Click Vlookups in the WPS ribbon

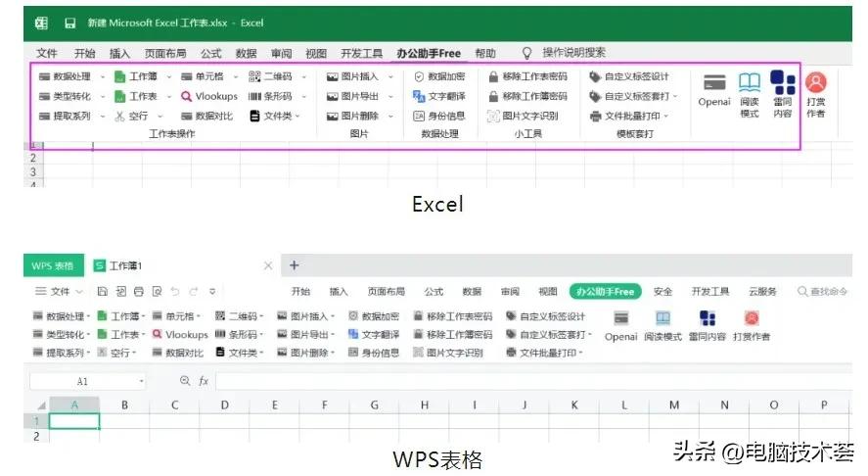pos(180,335)
